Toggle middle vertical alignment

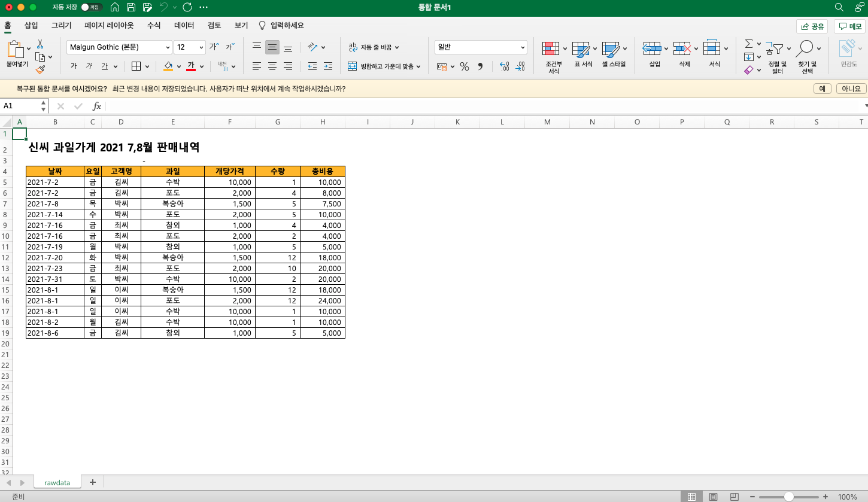pos(272,47)
